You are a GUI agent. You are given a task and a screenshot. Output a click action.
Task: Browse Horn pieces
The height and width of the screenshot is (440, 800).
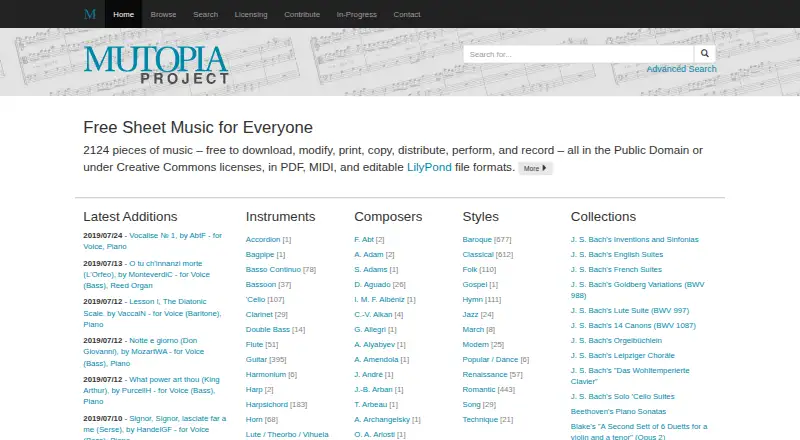[254, 420]
